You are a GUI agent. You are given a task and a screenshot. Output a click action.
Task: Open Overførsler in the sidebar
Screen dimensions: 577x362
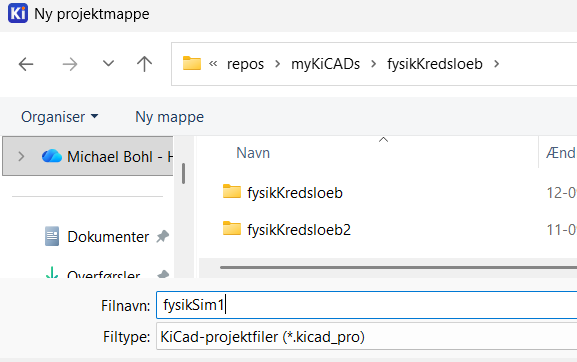pos(103,274)
